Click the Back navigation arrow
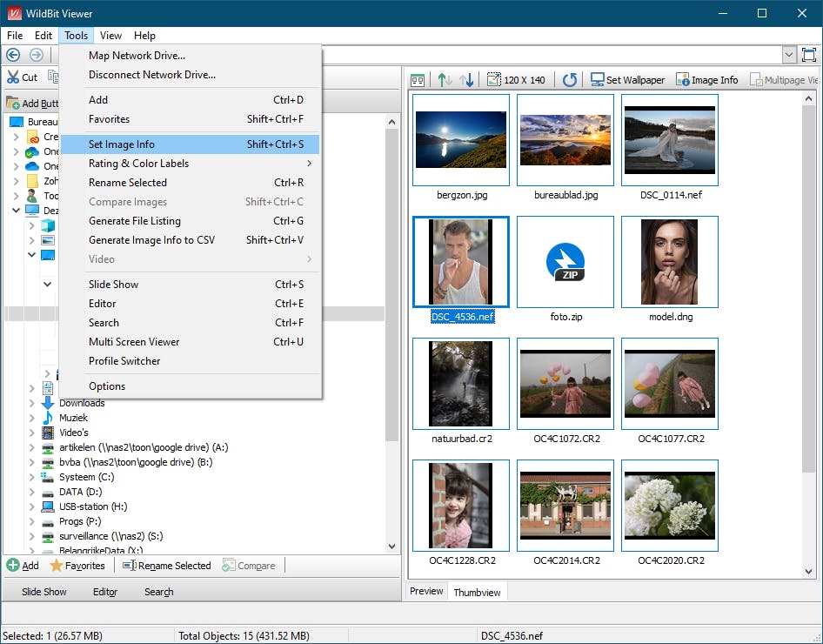Screen dimensions: 823x644 [13, 55]
